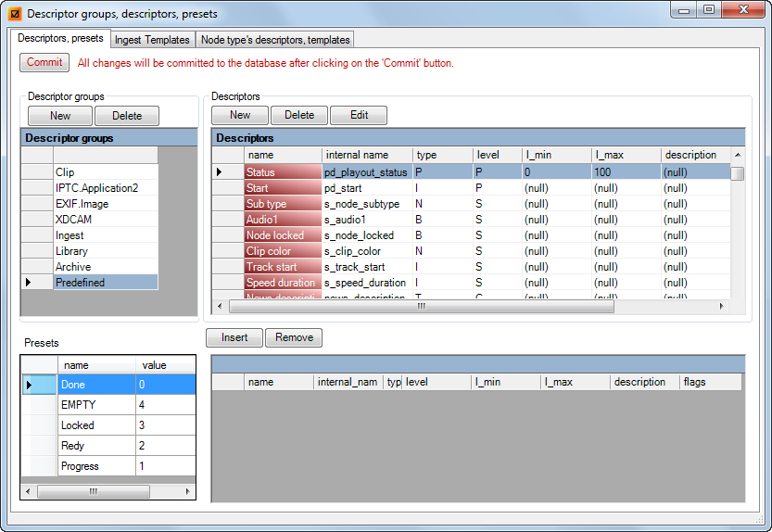Image resolution: width=772 pixels, height=532 pixels.
Task: Select the Clip color descriptor
Action: (x=283, y=251)
